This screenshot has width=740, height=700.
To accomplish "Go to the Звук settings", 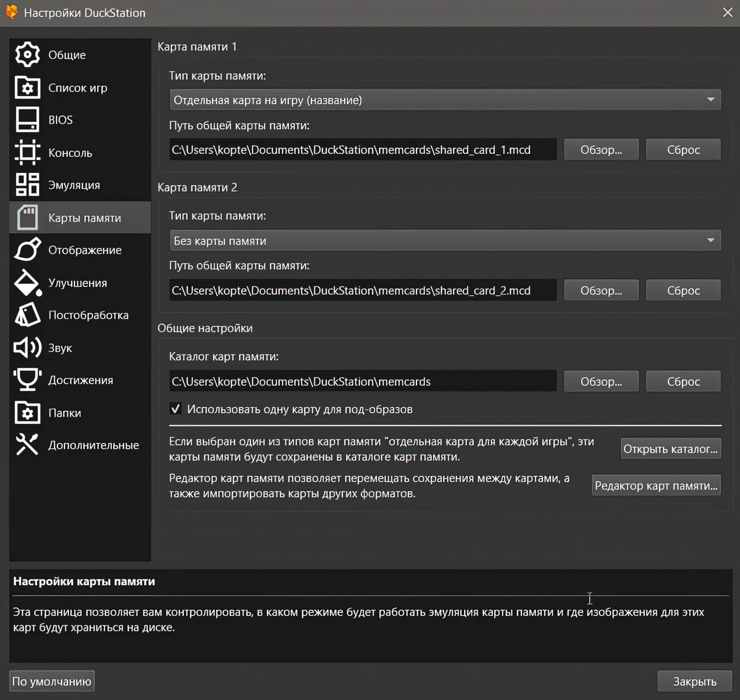I will click(x=80, y=348).
